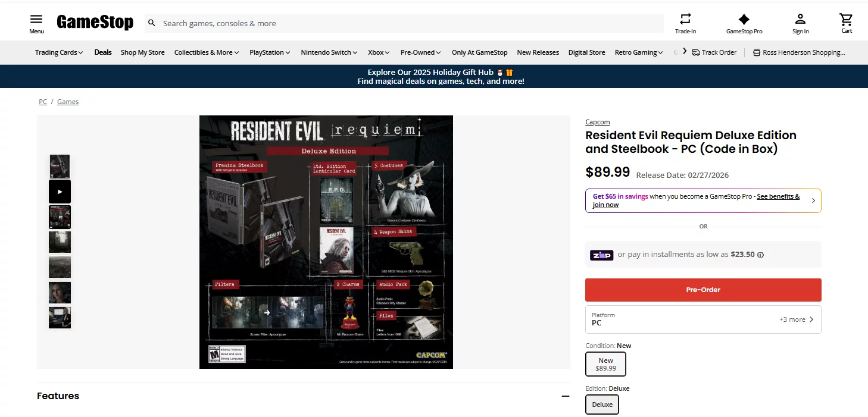Open the shopping Cart icon

point(846,19)
